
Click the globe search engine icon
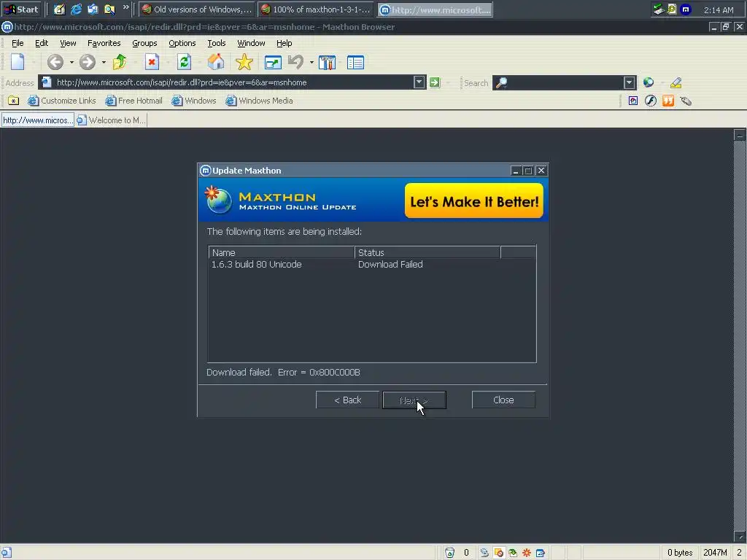coord(649,82)
